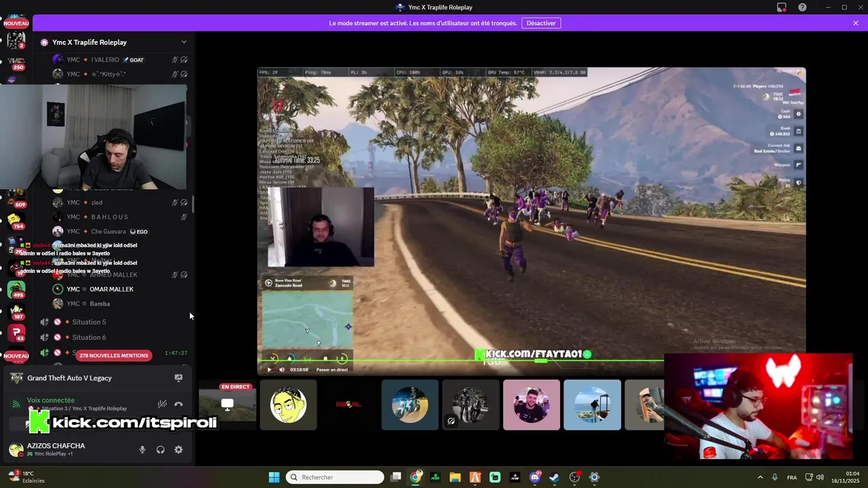868x488 pixels.
Task: Click the Rechercher taskbar search box
Action: [x=335, y=477]
